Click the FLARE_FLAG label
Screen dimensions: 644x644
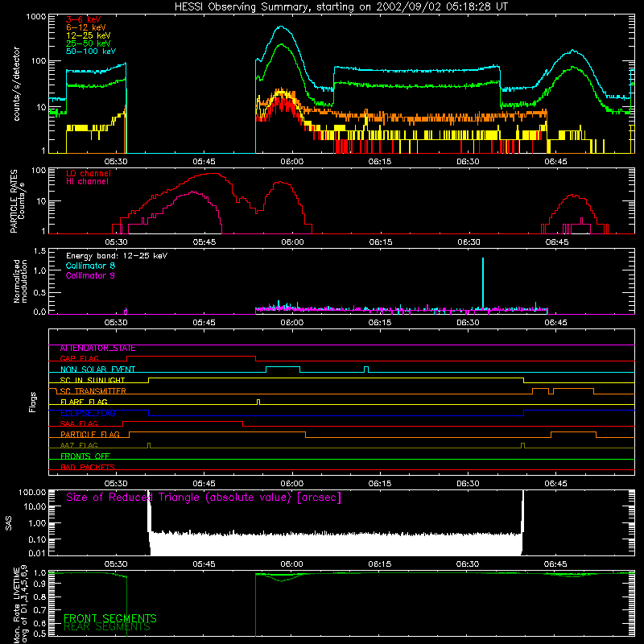(x=84, y=402)
